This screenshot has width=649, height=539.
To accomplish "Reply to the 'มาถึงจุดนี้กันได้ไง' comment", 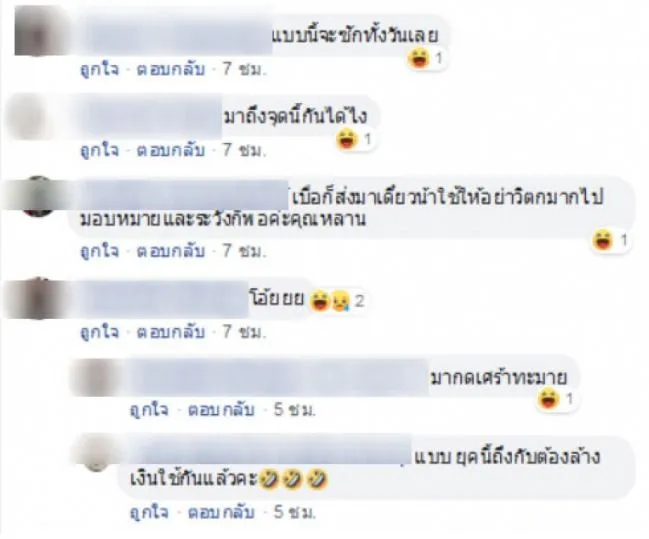I will [171, 150].
